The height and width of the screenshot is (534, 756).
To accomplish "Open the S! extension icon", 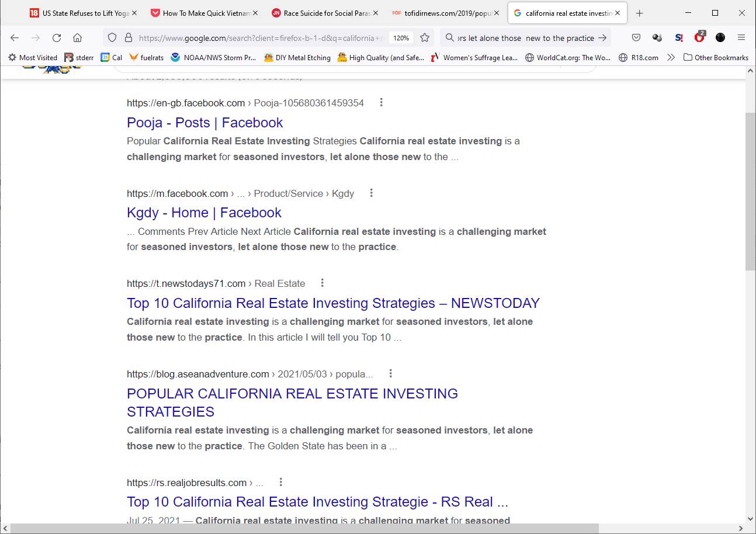I will (678, 38).
